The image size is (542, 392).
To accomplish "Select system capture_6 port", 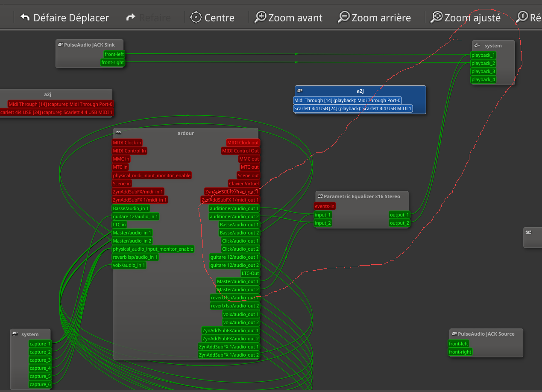I will pyautogui.click(x=40, y=384).
